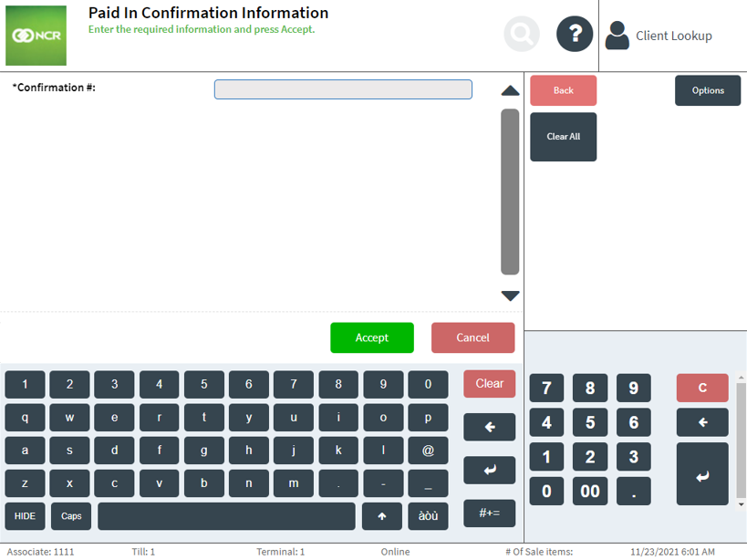The image size is (747, 560).
Task: Toggle the Caps key
Action: coord(71,516)
